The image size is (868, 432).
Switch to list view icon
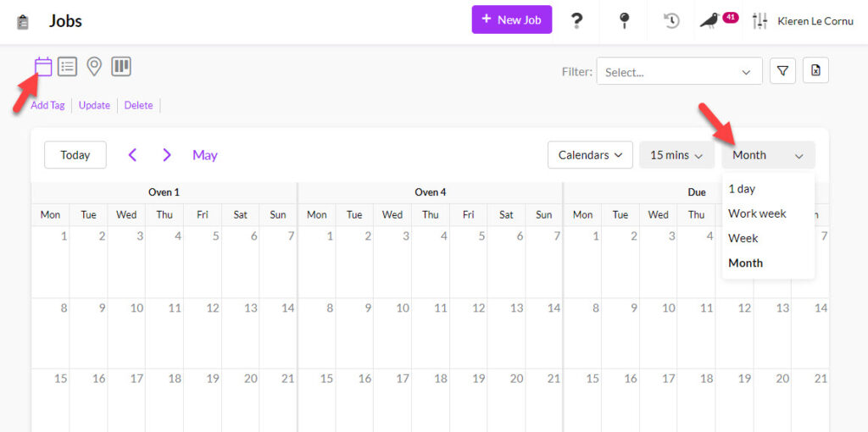click(x=68, y=66)
